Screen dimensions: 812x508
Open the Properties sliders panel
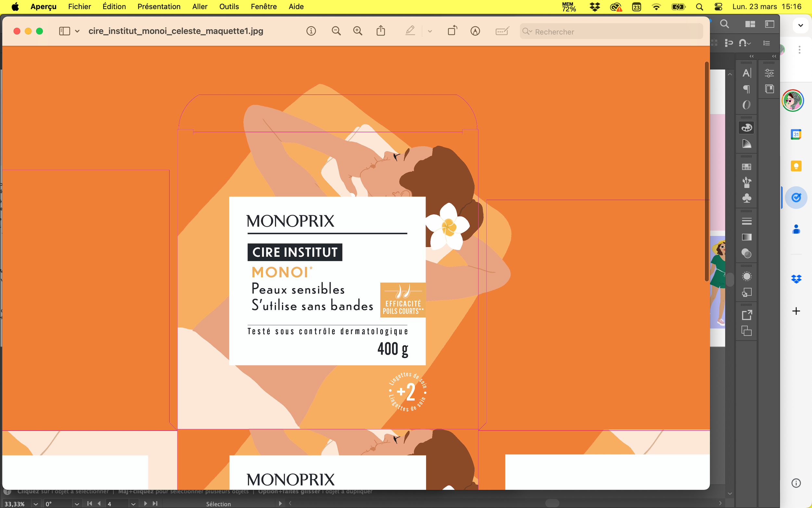pos(769,73)
